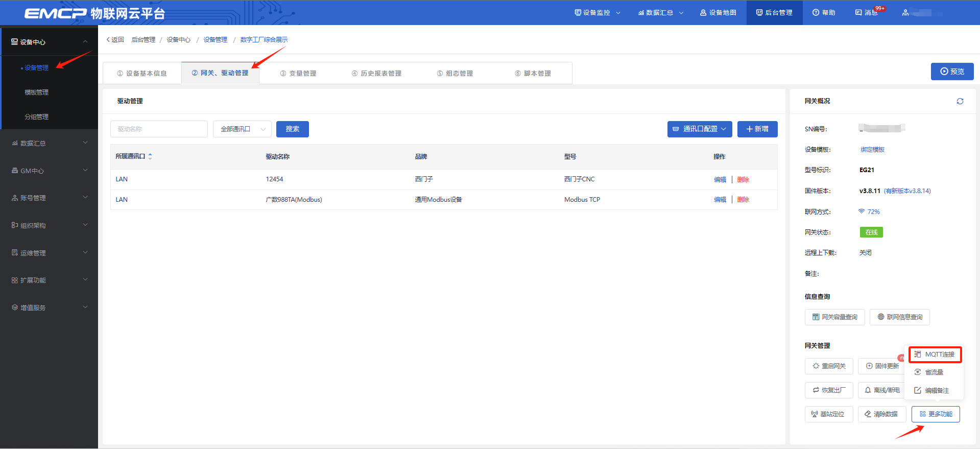This screenshot has height=449, width=980.
Task: Expand the 组织架构 sidebar section
Action: pyautogui.click(x=49, y=225)
